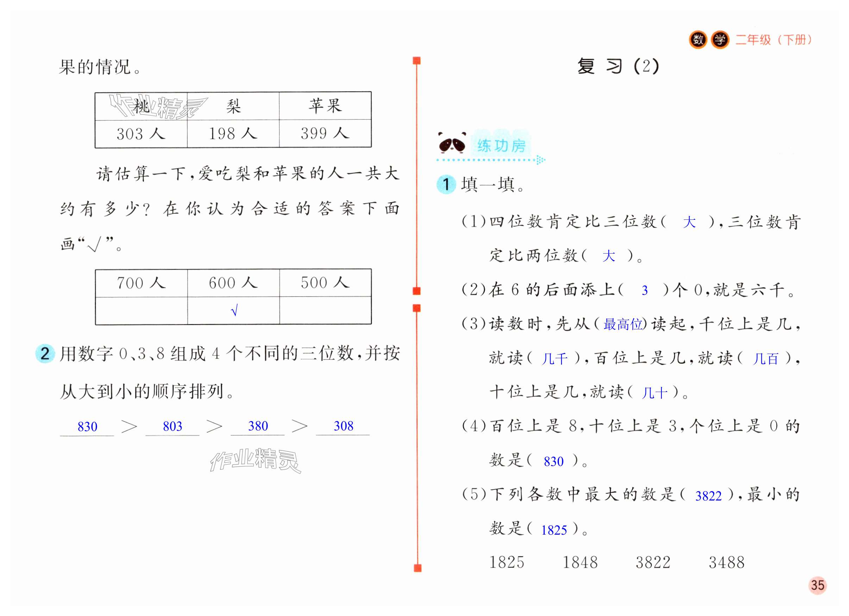Click the 399 人 cell under 苹果
Screen dimensions: 849x616
[325, 133]
